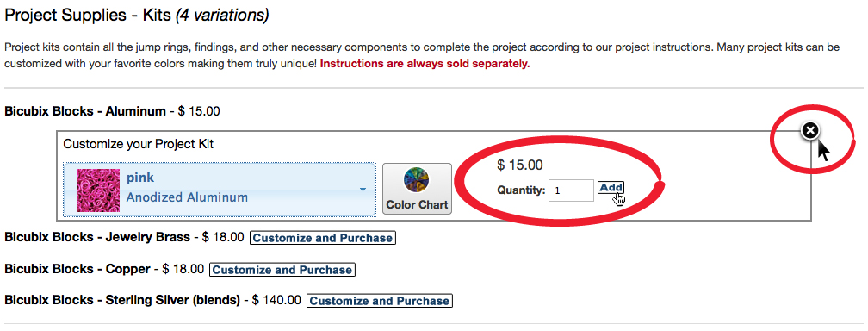Close the Customize your Project Kit panel
868x331 pixels.
coord(809,131)
